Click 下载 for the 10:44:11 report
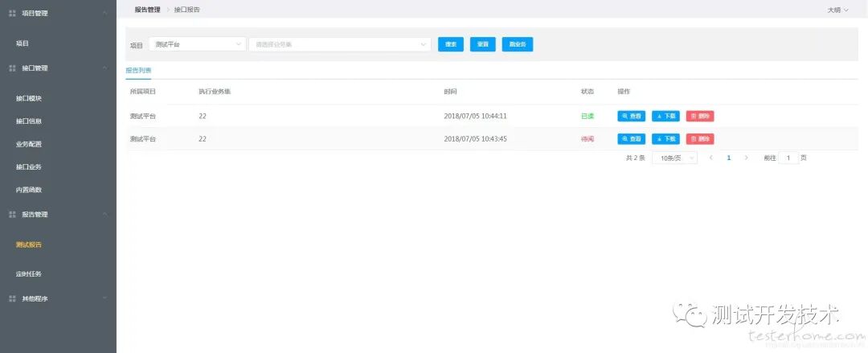 pyautogui.click(x=666, y=117)
